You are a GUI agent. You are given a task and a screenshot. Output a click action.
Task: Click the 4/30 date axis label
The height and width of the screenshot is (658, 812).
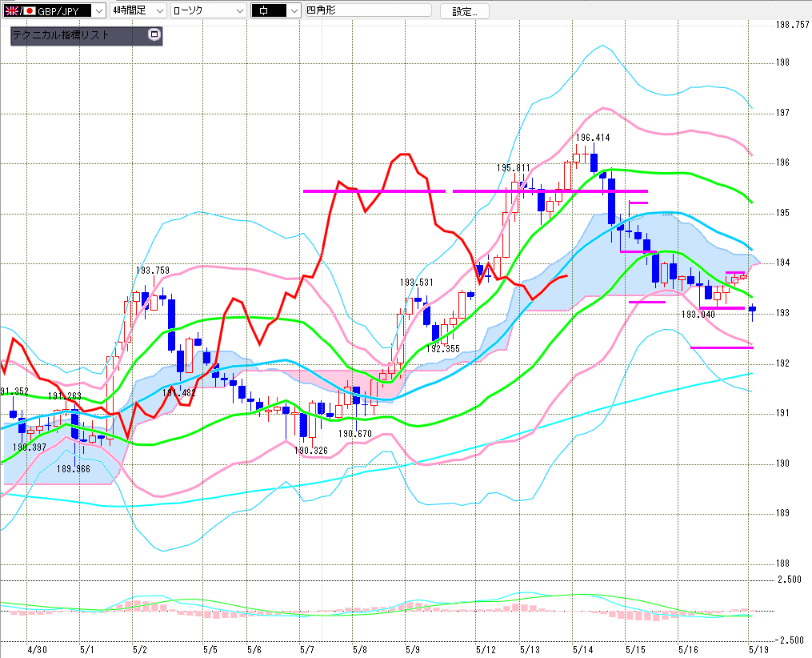point(38,650)
